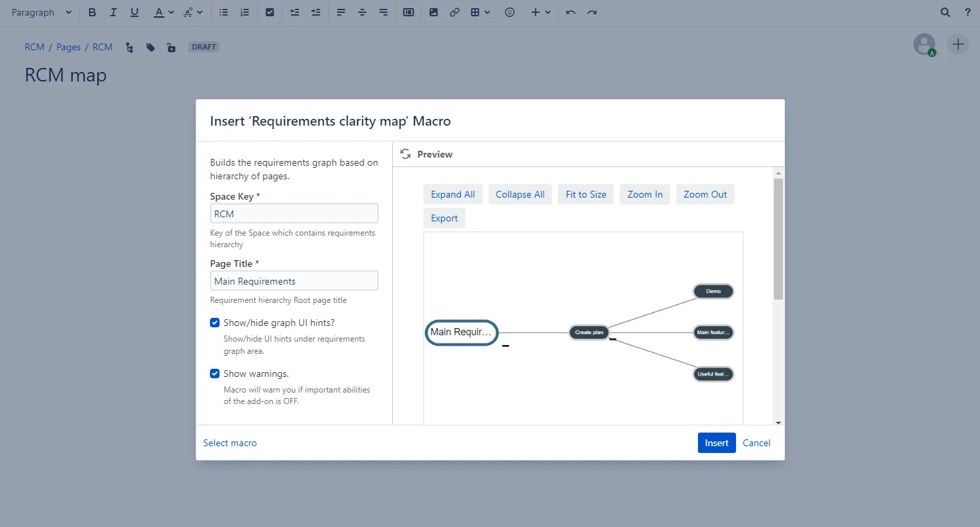
Task: Open the emoticon picker
Action: click(x=510, y=12)
